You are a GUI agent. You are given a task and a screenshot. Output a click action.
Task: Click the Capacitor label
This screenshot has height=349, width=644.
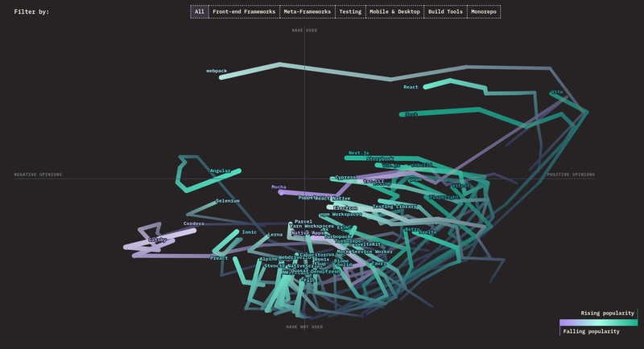313,255
